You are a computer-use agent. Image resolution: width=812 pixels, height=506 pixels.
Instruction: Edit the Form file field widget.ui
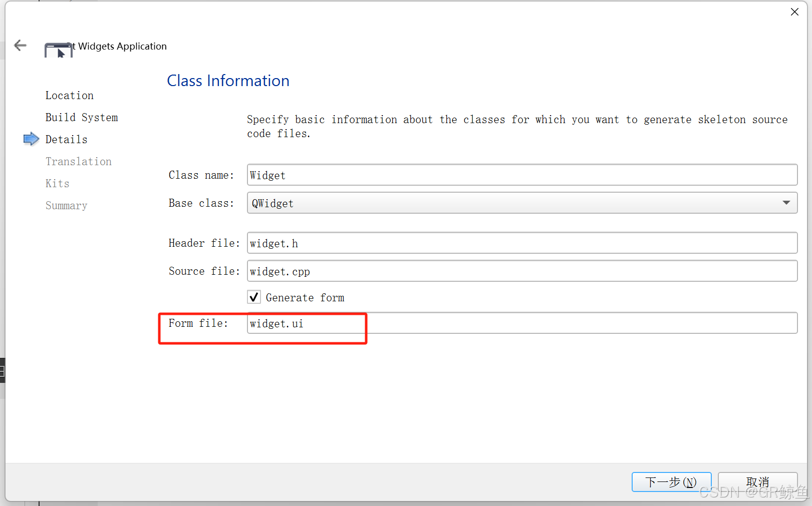[522, 323]
